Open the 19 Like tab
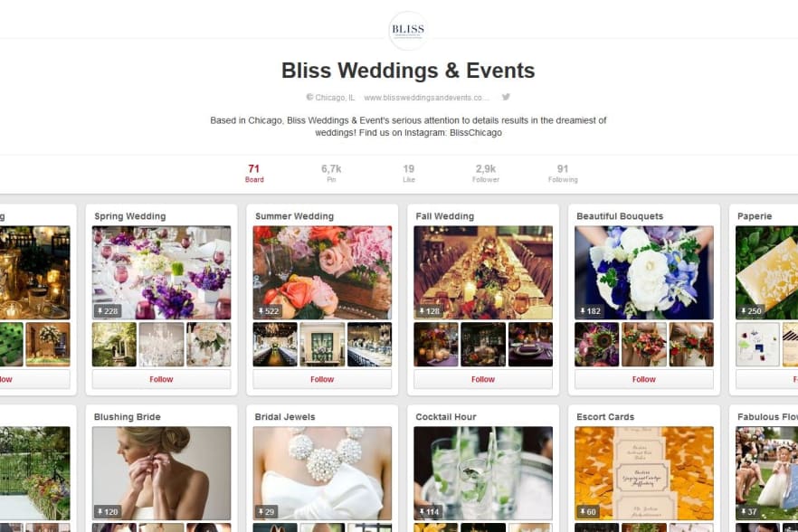 point(409,173)
